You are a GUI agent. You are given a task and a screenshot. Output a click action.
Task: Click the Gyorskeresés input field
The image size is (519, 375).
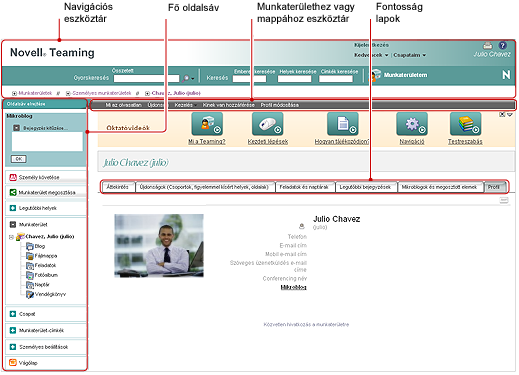[x=146, y=79]
